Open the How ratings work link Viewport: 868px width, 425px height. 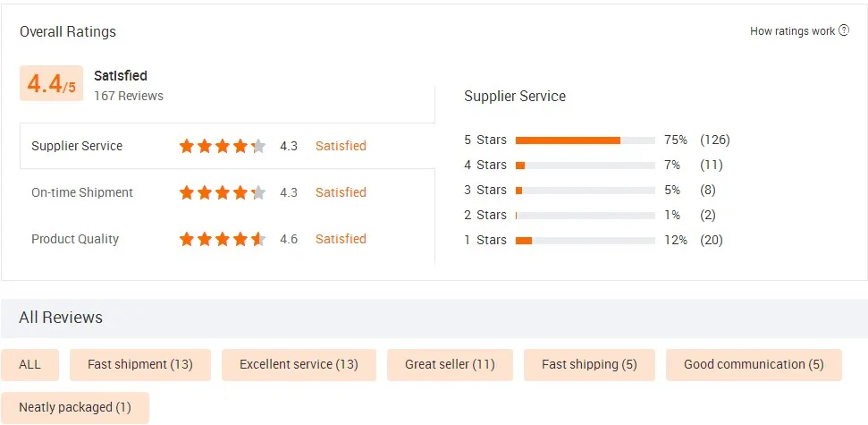coord(792,31)
